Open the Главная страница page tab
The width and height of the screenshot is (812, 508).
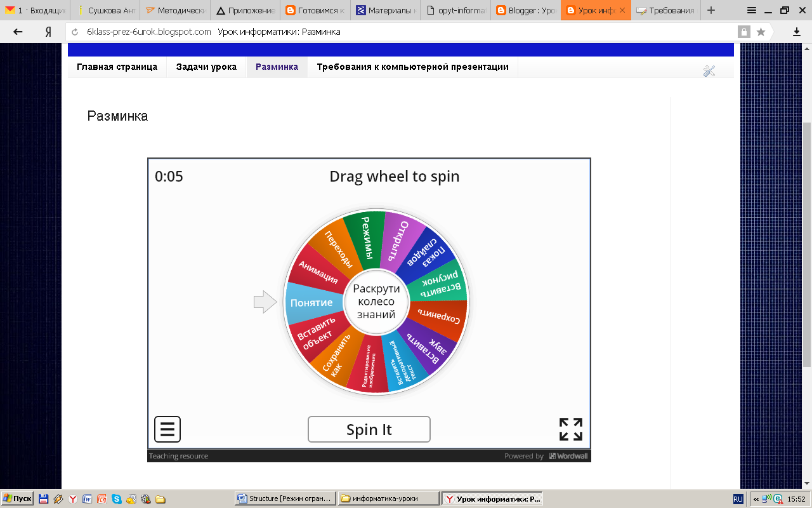pos(117,67)
